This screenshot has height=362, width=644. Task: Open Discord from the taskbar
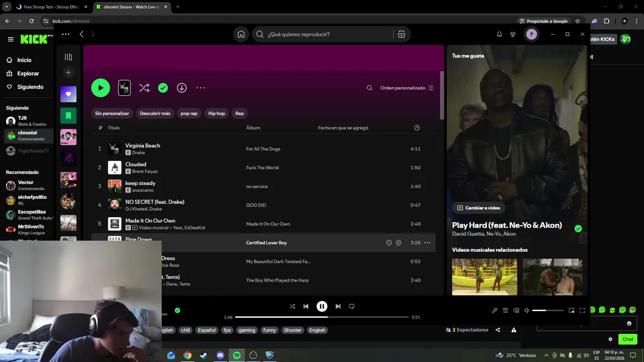pos(220,355)
